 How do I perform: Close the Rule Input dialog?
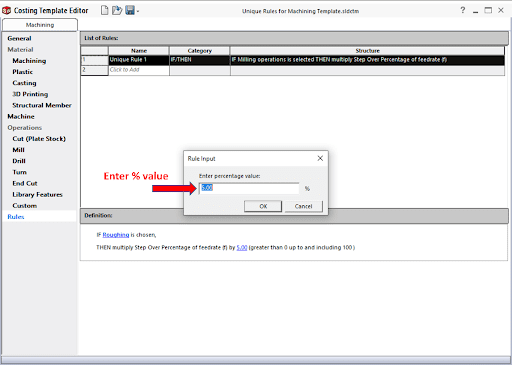click(320, 158)
